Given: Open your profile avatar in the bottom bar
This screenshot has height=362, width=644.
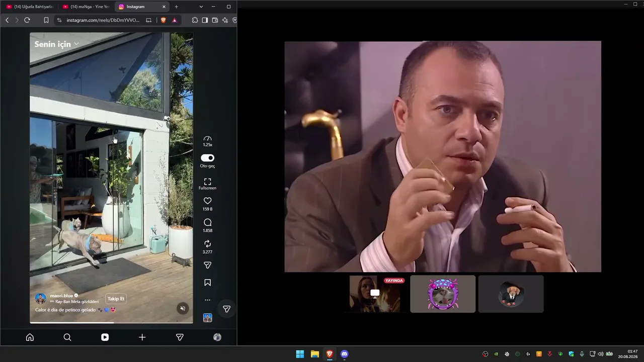Looking at the screenshot, I should pos(217,337).
